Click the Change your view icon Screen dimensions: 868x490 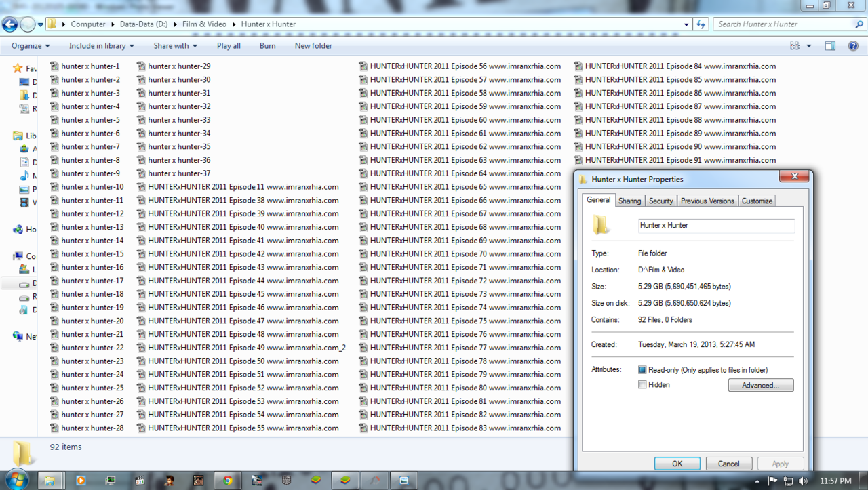(x=795, y=46)
